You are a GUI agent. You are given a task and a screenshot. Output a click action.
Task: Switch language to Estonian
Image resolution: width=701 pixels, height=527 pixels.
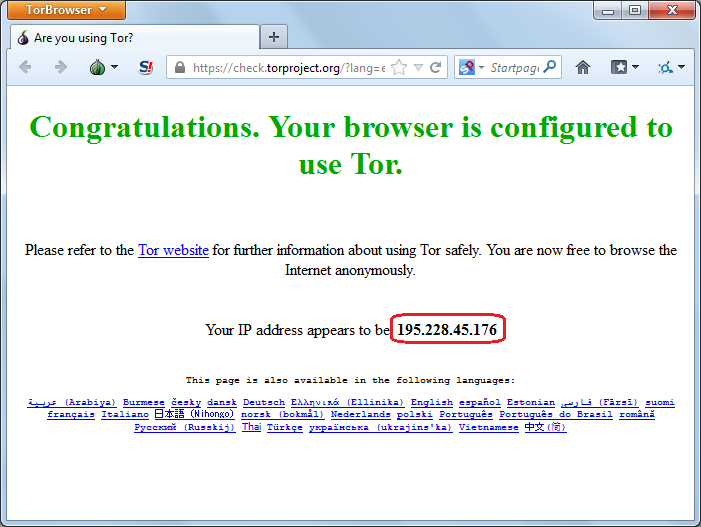click(x=531, y=402)
